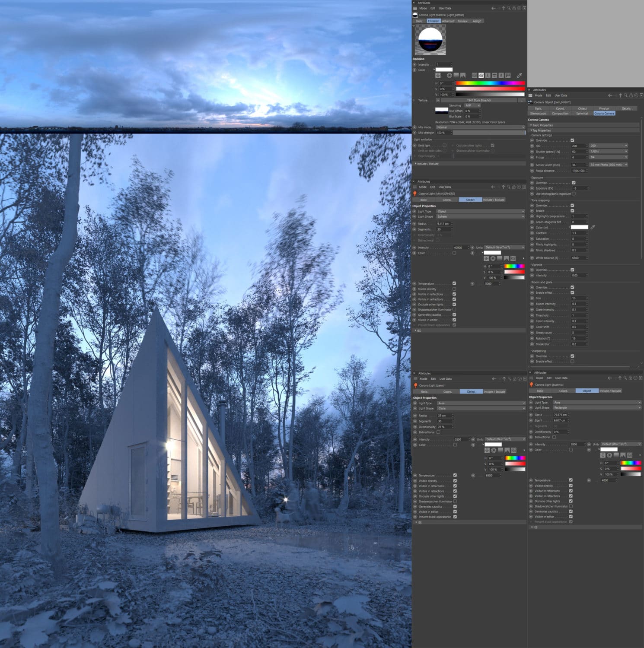Uncheck Visible directly for Corona Light zewn

pos(454,480)
